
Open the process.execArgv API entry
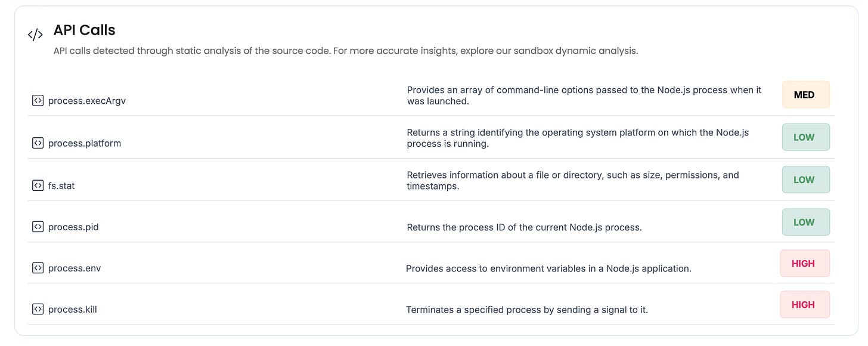coord(87,101)
